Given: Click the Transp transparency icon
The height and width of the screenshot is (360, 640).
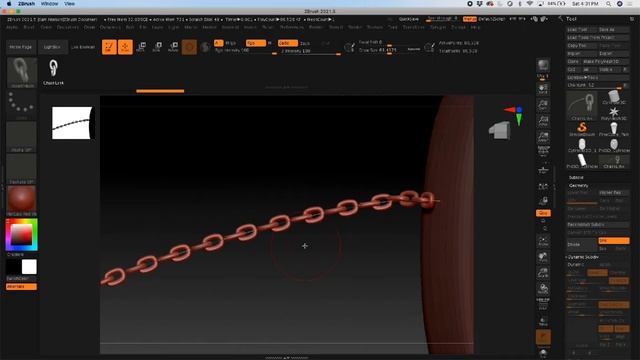Looking at the screenshot, I should tap(543, 322).
